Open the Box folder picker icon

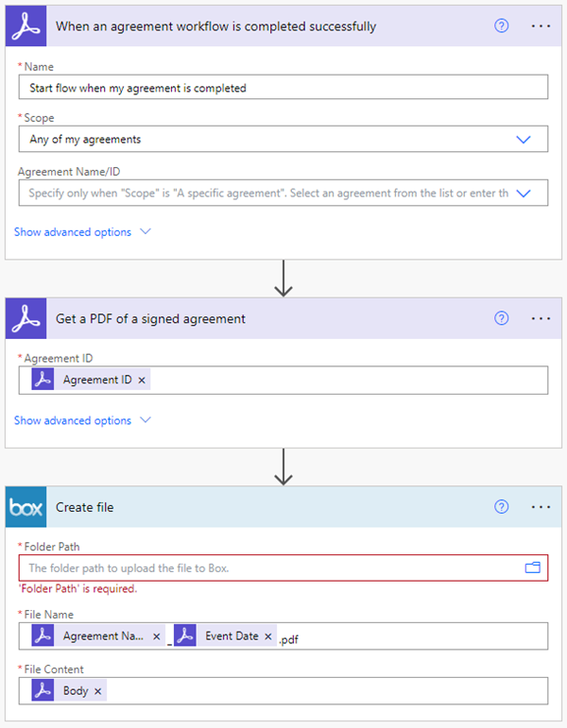[532, 567]
